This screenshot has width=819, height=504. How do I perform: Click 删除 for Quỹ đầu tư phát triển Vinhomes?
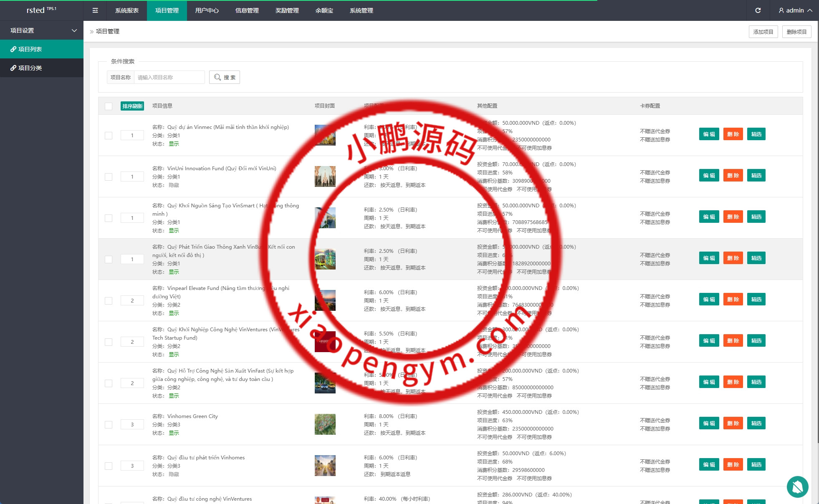point(733,464)
